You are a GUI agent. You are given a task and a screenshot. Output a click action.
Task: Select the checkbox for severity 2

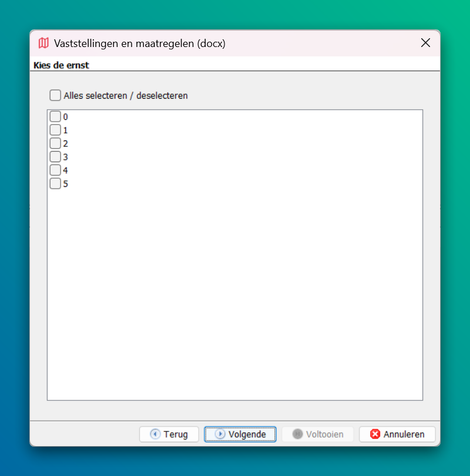click(x=55, y=143)
